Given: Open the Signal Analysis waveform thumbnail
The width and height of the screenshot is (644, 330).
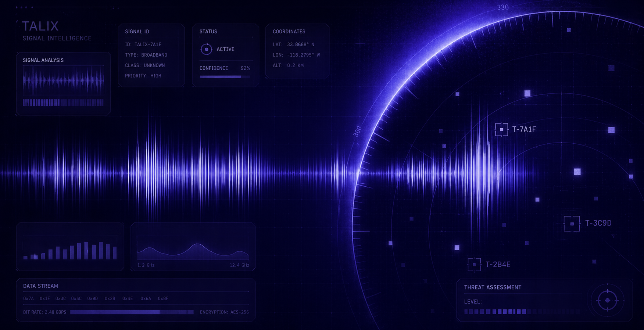Looking at the screenshot, I should tap(63, 80).
